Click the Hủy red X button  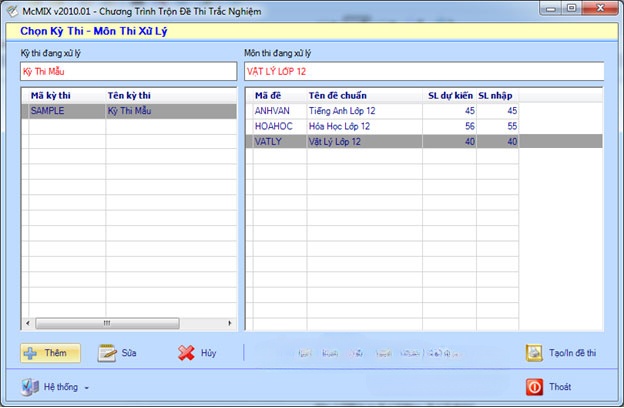[197, 353]
